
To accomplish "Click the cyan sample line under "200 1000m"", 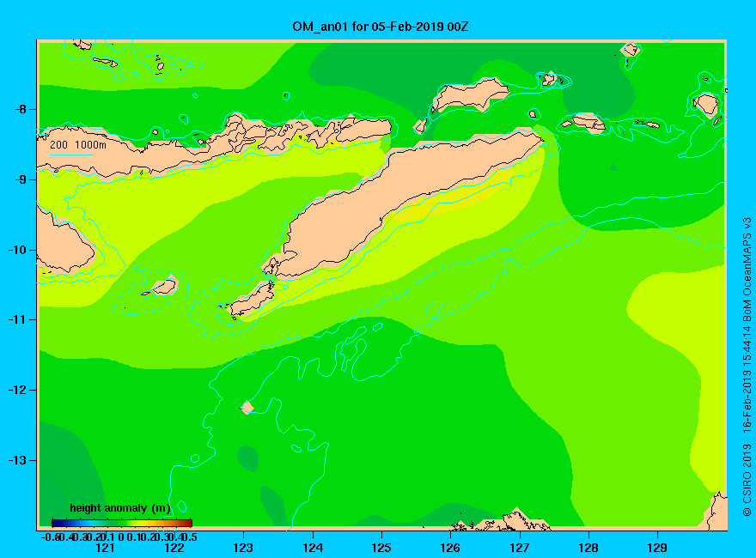I will [x=70, y=155].
